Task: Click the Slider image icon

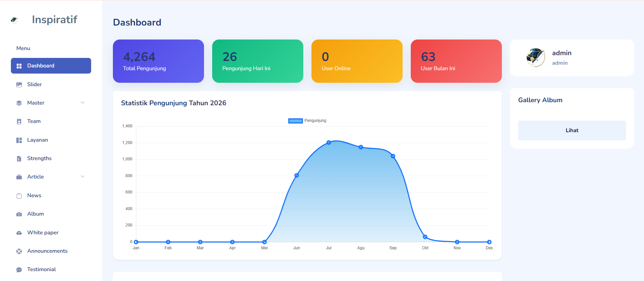Action: click(19, 84)
